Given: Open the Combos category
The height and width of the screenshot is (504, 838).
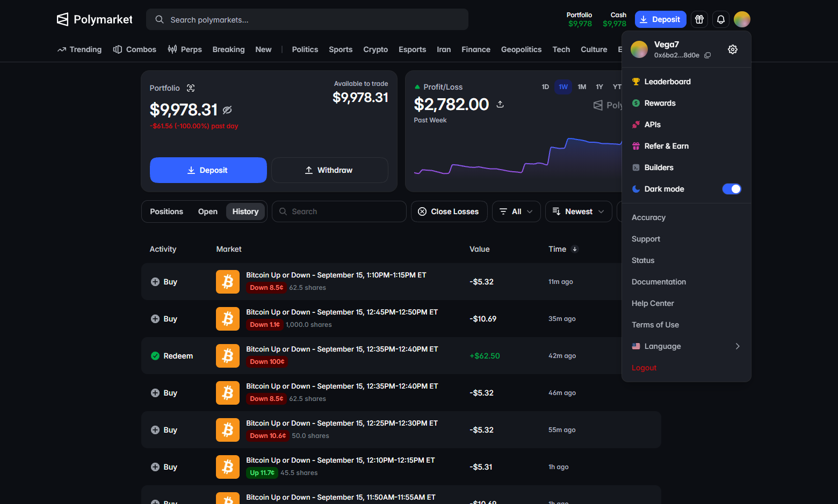Looking at the screenshot, I should pos(135,49).
